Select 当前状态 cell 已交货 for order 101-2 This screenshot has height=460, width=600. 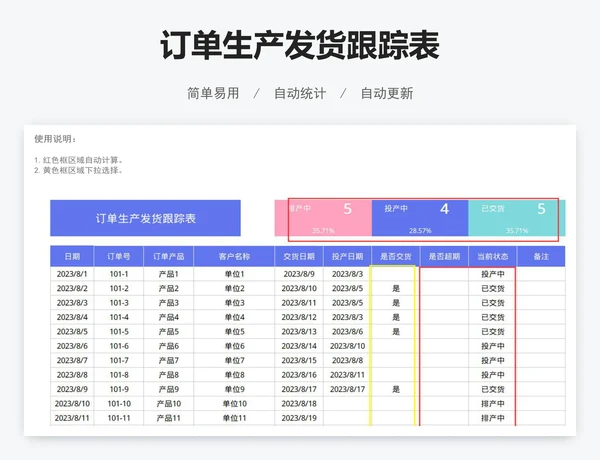(492, 289)
